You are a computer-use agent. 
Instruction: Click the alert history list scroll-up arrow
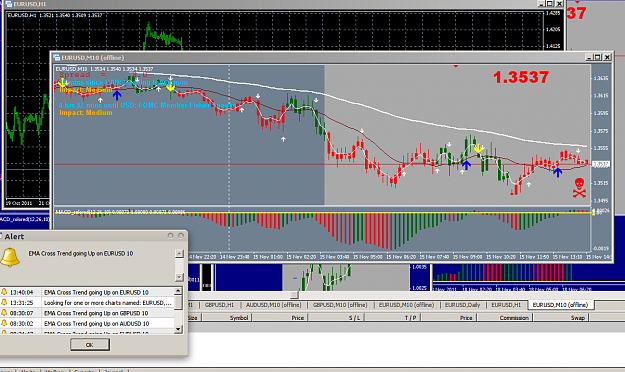[x=179, y=291]
